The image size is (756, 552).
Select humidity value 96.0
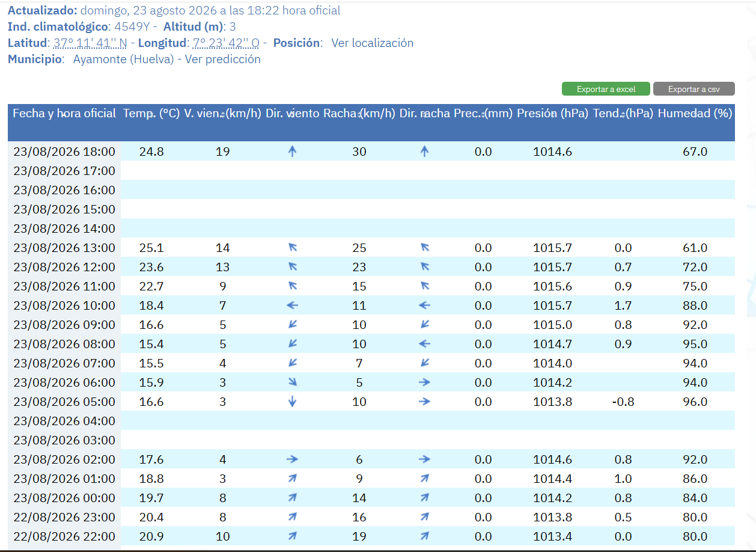695,402
